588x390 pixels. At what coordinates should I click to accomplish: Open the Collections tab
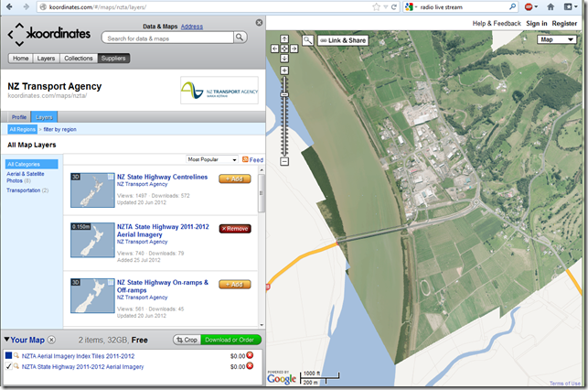(79, 59)
